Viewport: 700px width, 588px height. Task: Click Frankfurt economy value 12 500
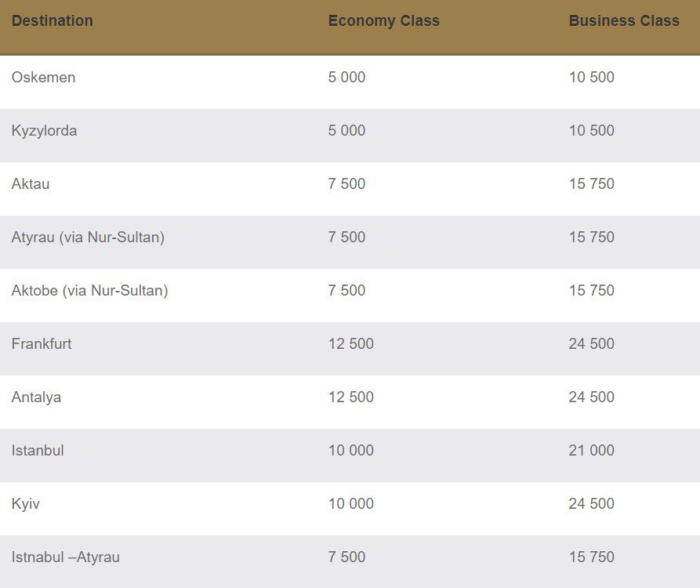(350, 344)
